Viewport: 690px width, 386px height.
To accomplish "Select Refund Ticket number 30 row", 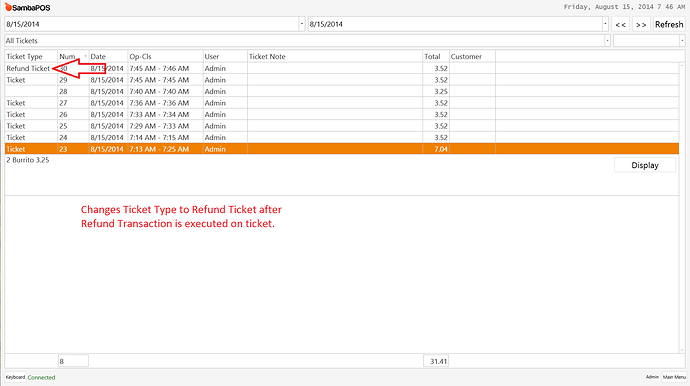I will coord(341,68).
